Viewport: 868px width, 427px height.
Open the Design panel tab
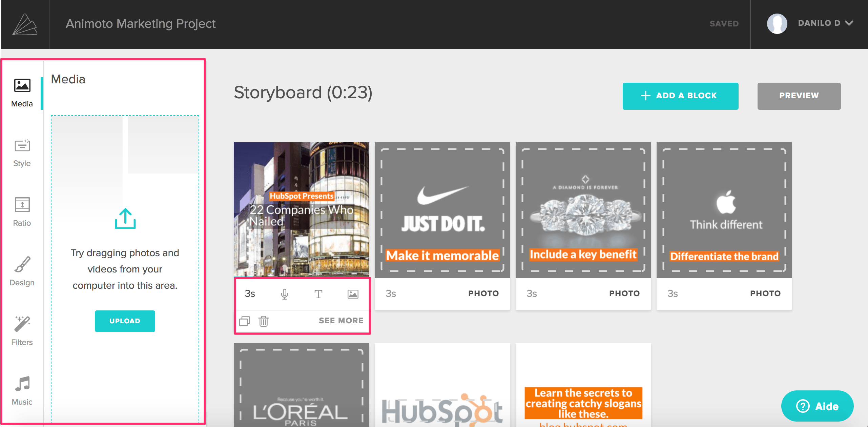pos(22,272)
